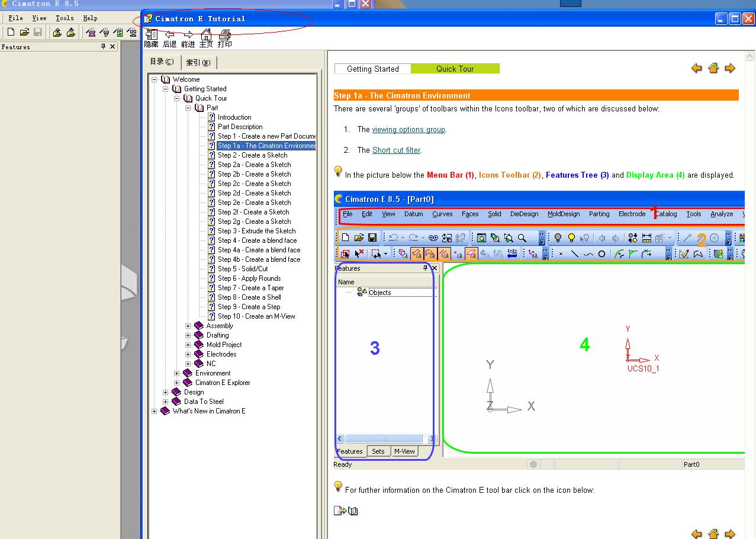Open the Tools menu in Cimatron E 8.5
Screen dimensions: 756x539
tap(65, 18)
